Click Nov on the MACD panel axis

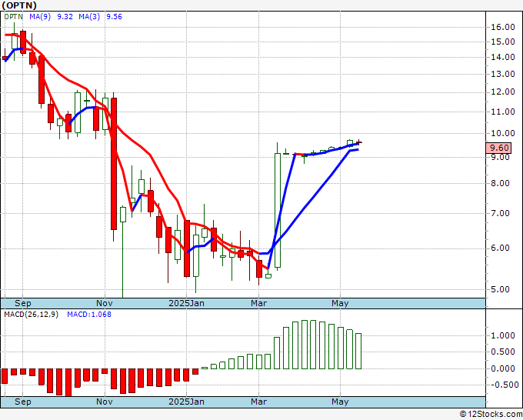click(105, 402)
